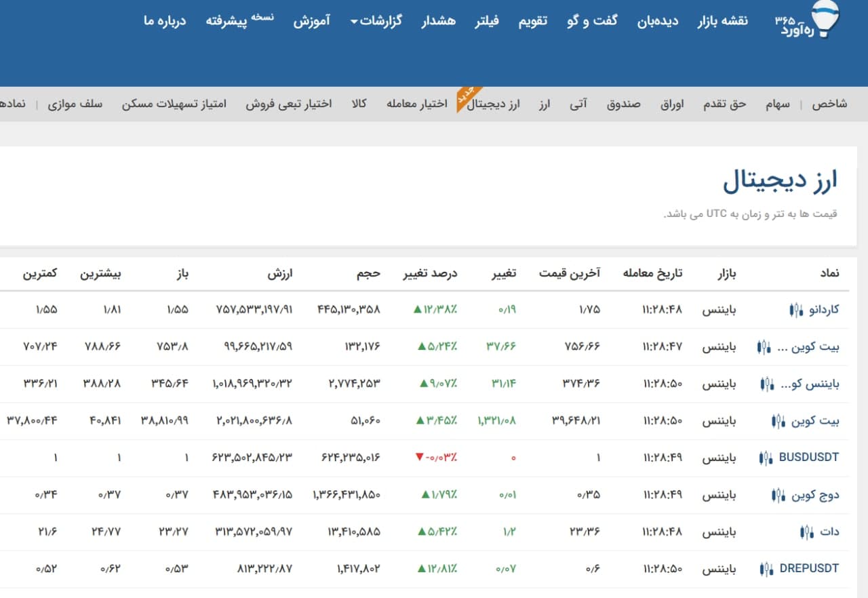The width and height of the screenshot is (868, 598).
Task: Open the DREPUSDT symbol link
Action: pos(809,569)
